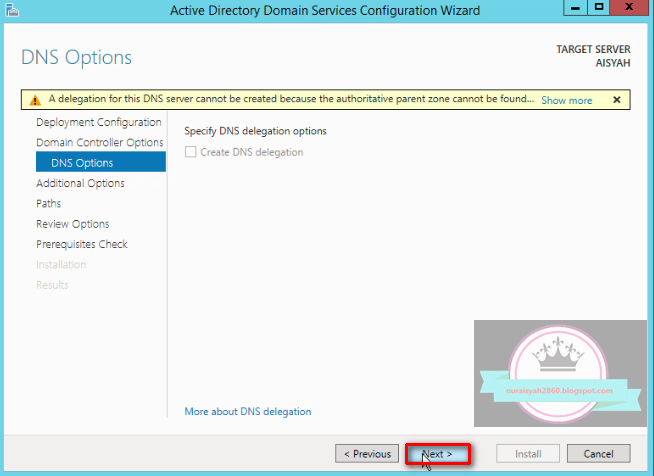Minimize the wizard window
Viewport: 654px width, 476px height.
(x=576, y=8)
